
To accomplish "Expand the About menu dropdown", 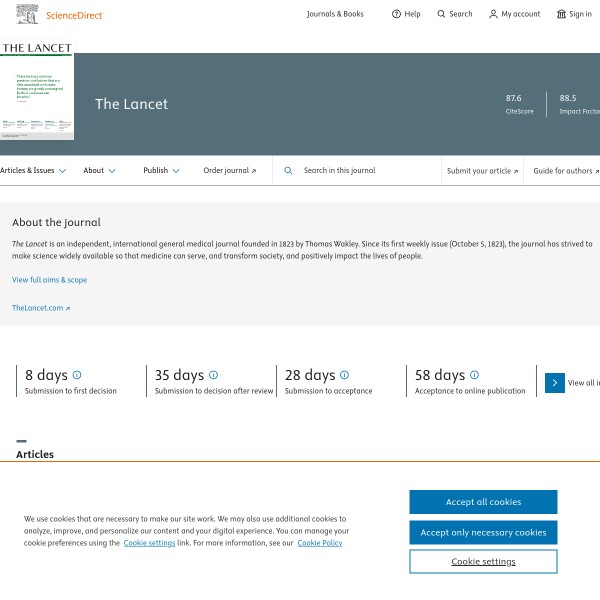I will pos(99,171).
